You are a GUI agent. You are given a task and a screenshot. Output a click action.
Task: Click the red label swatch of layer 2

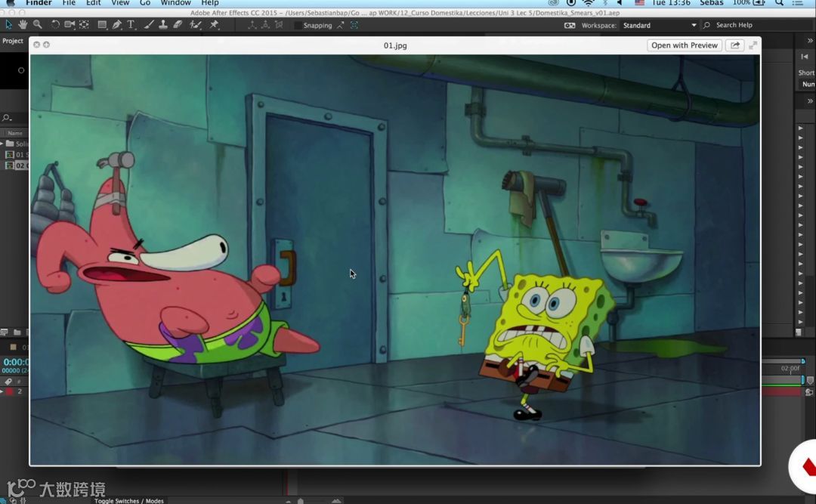point(9,391)
